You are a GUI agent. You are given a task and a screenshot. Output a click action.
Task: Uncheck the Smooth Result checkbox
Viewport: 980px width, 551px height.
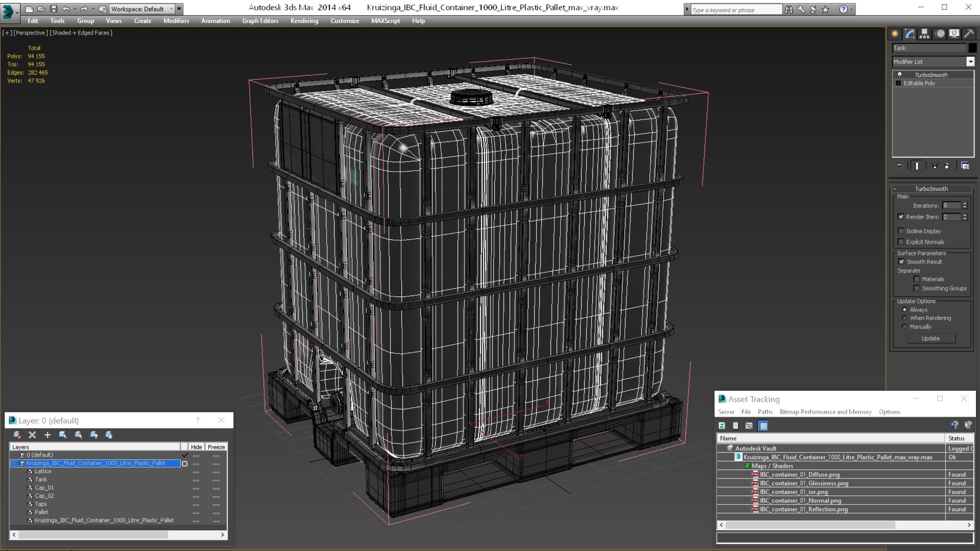pyautogui.click(x=901, y=262)
